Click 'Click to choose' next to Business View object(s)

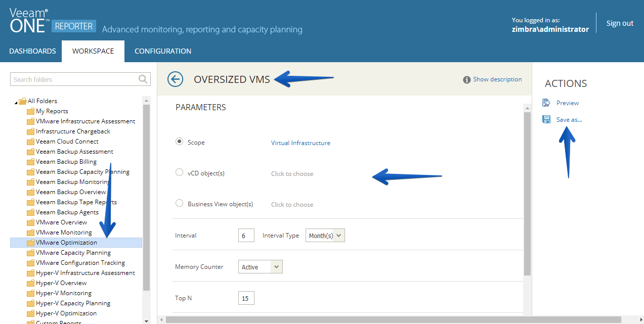(x=292, y=205)
